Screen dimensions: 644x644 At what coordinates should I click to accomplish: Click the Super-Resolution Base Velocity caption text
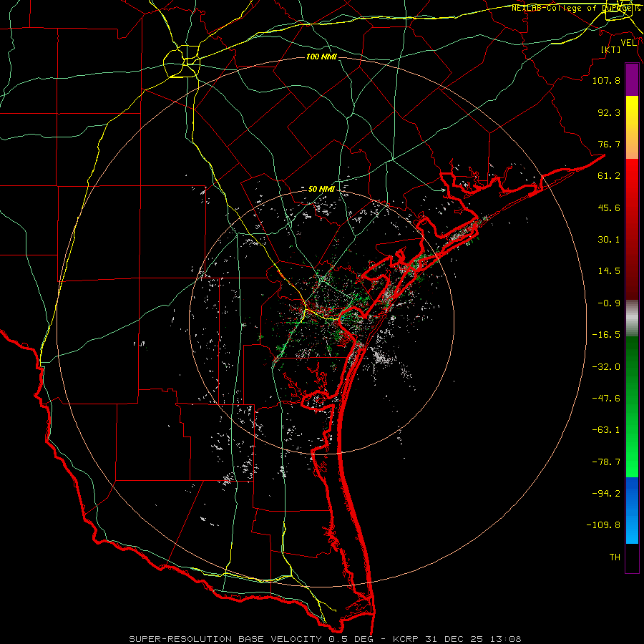326,639
